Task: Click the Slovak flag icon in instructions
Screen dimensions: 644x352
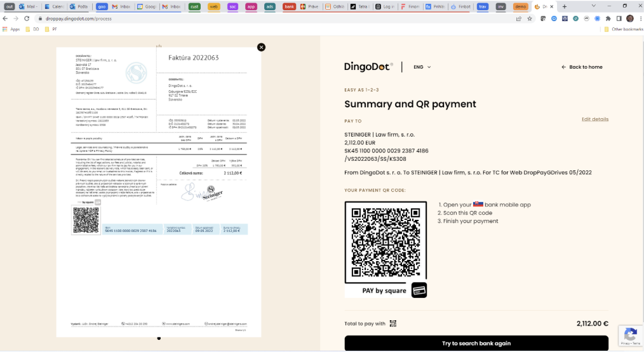Action: [478, 204]
